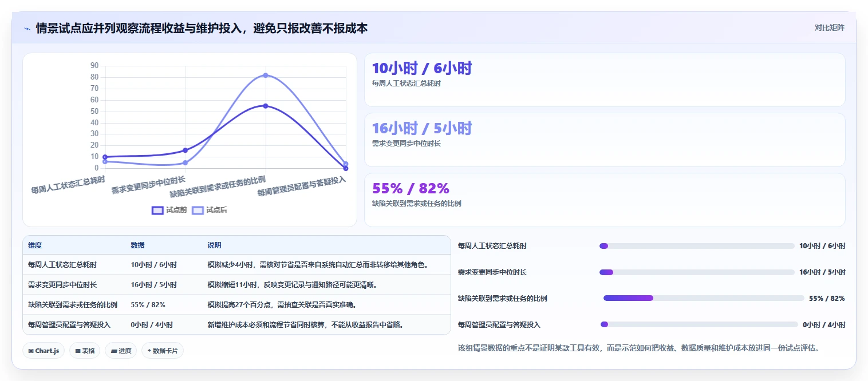Click the 试点后 legend color box
Image resolution: width=868 pixels, height=381 pixels.
pyautogui.click(x=198, y=210)
